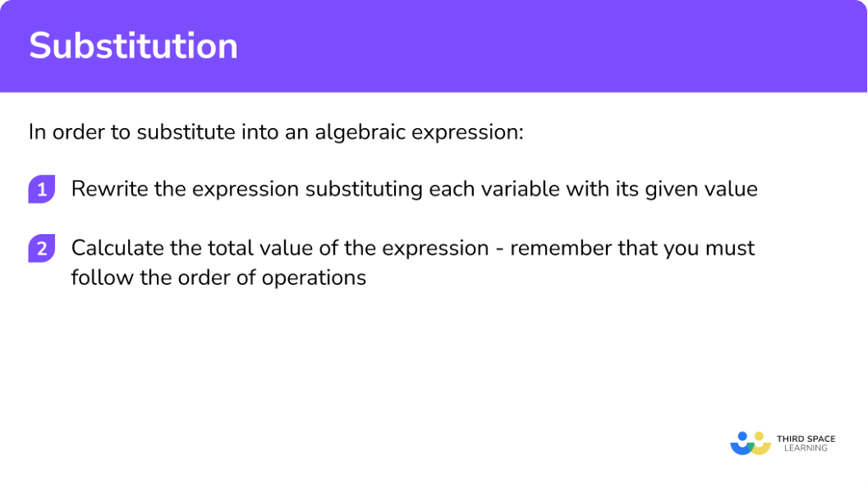
Task: Click the "THIRD SPACE LEARNING" brand text
Action: point(805,443)
